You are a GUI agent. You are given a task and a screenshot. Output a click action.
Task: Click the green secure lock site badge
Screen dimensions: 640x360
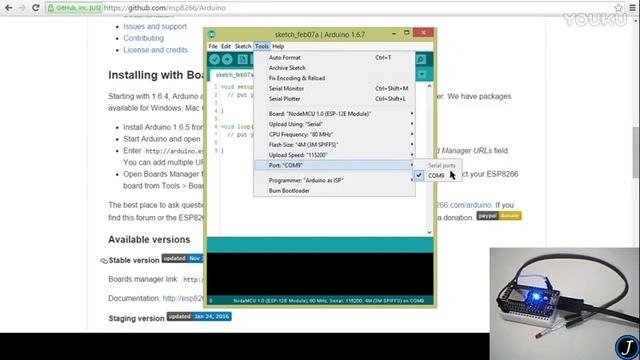click(74, 8)
